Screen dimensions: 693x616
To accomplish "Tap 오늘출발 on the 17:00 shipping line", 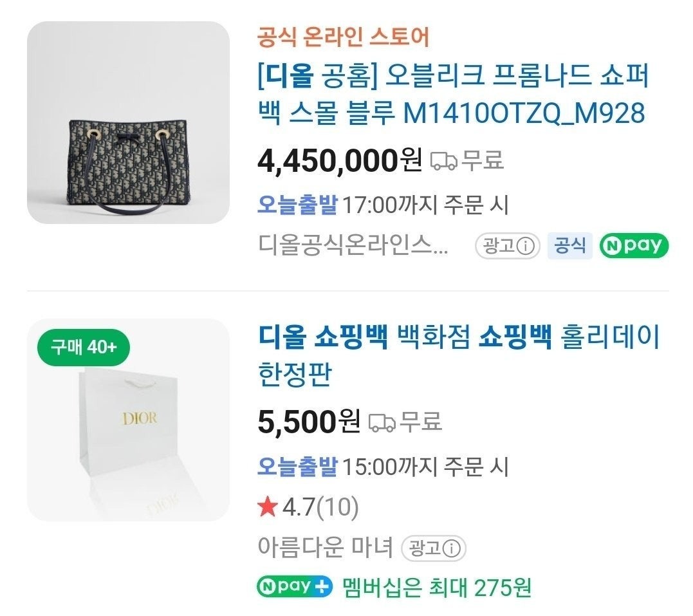I will [x=297, y=205].
